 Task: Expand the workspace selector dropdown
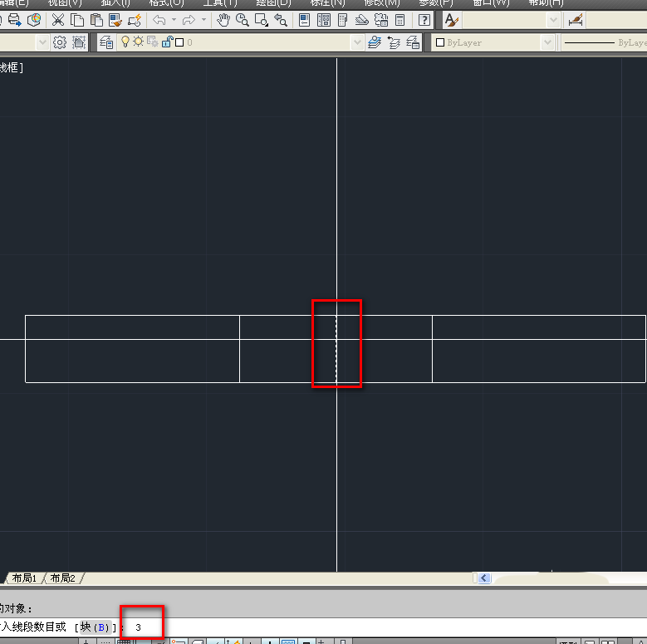tap(42, 42)
